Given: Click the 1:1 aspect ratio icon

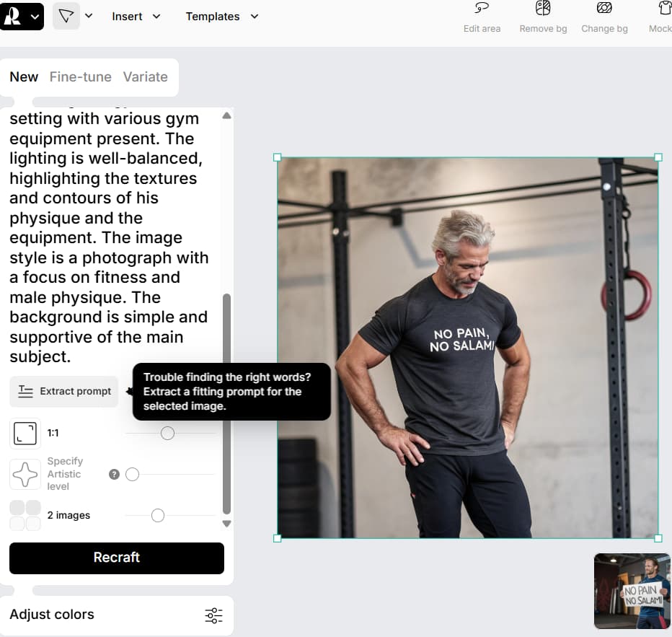Looking at the screenshot, I should (x=25, y=433).
